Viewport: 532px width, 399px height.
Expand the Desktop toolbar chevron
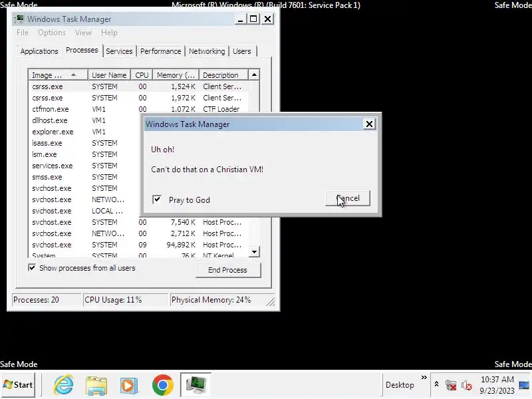tap(424, 377)
